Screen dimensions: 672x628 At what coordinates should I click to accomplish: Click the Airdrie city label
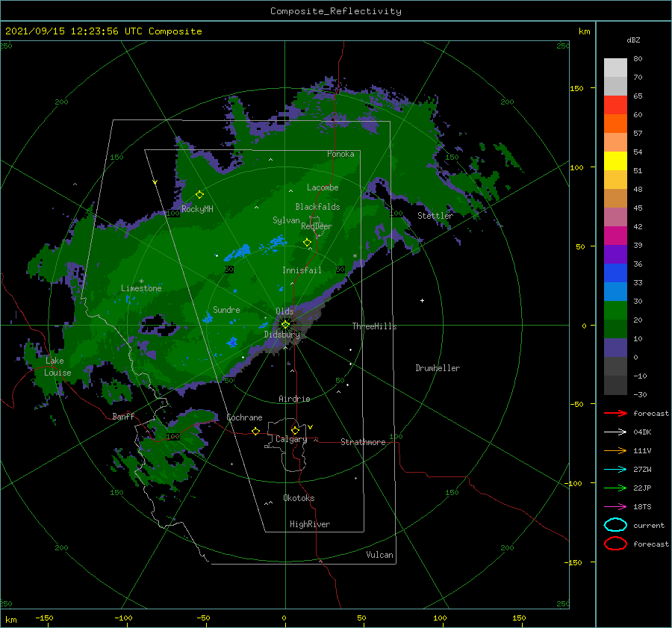click(294, 399)
